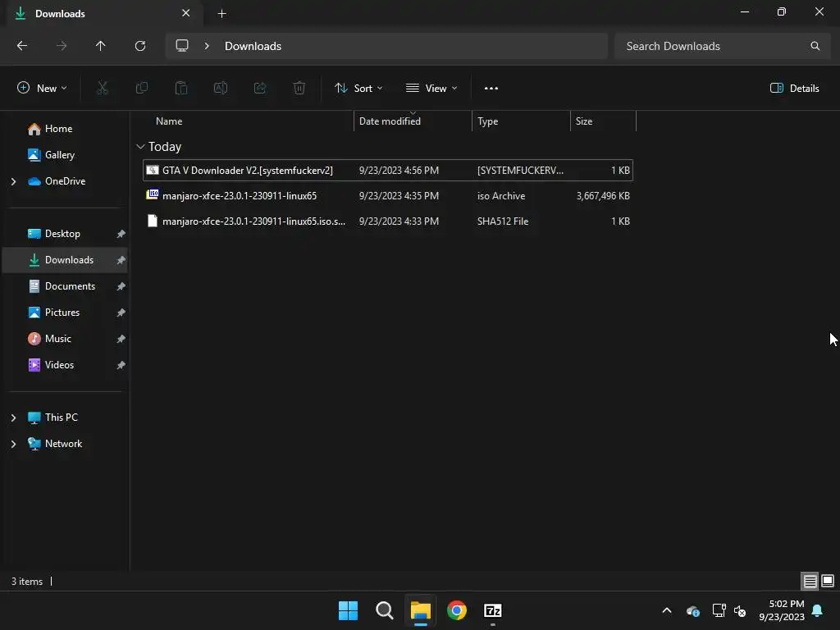
Task: Click Downloads breadcrumb in address bar
Action: pos(253,46)
